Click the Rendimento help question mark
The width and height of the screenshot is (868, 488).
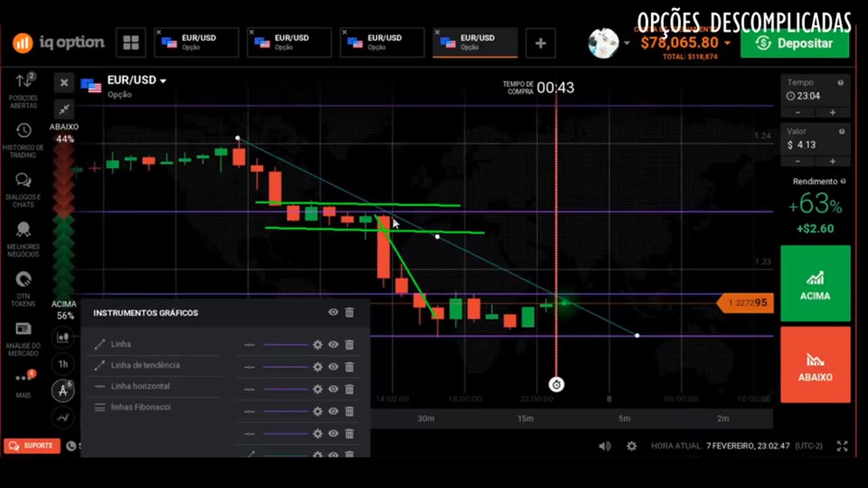(x=843, y=182)
